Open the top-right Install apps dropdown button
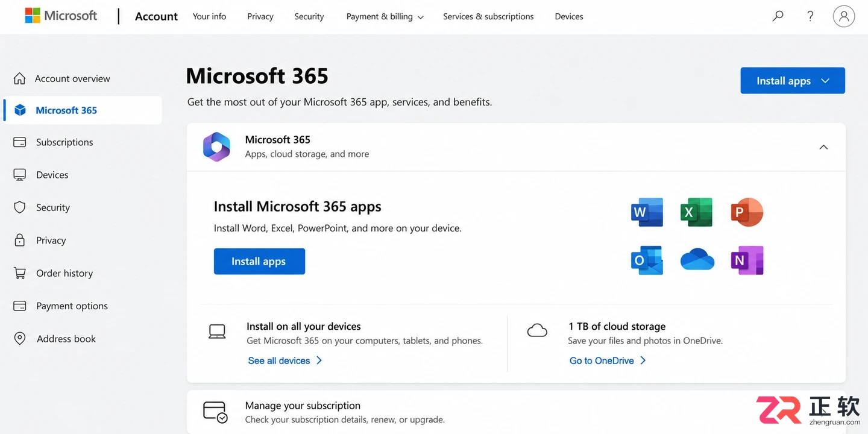 click(x=793, y=81)
